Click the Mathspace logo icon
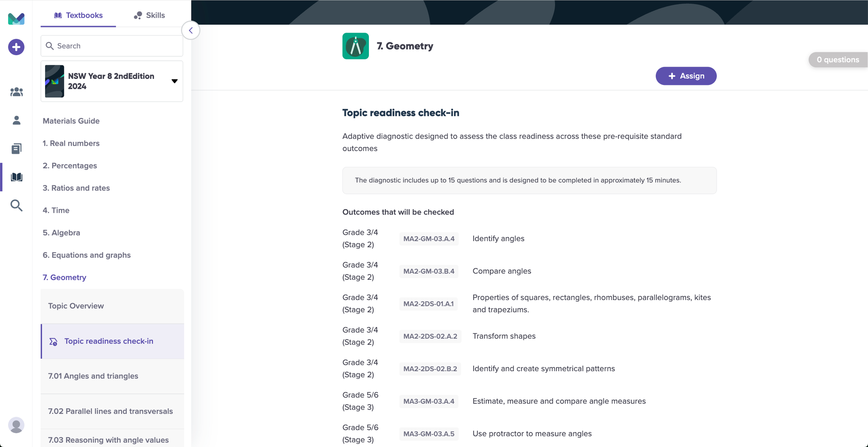This screenshot has width=868, height=447. [16, 19]
